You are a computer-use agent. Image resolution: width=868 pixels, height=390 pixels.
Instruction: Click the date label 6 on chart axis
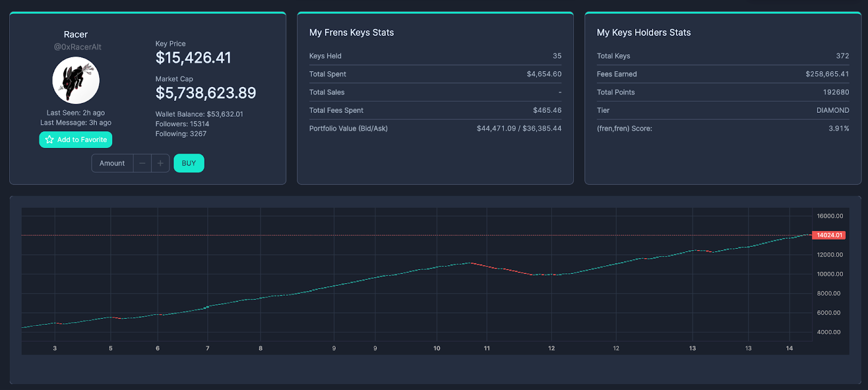tap(158, 348)
